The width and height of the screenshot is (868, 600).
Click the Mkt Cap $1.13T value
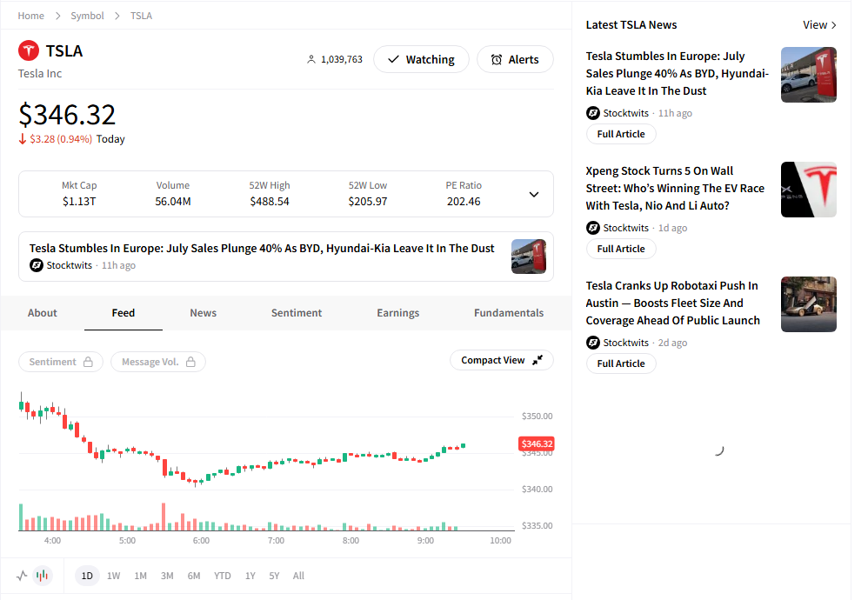[x=79, y=202]
